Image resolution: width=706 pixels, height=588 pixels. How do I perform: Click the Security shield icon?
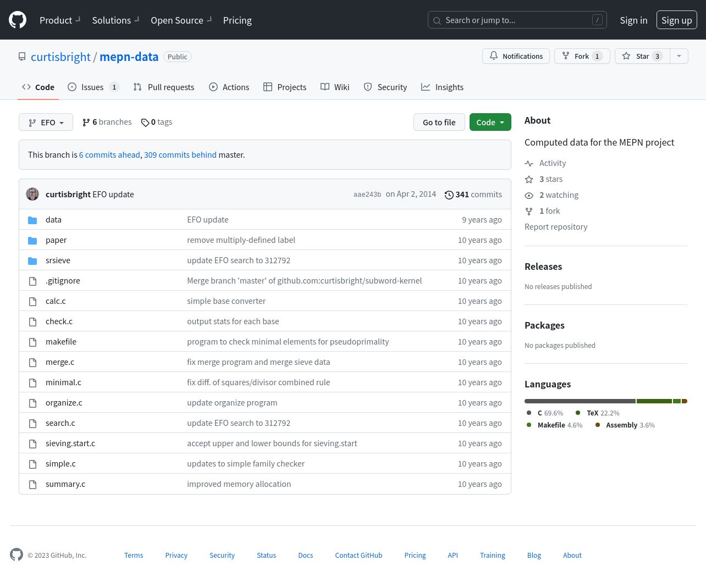pos(368,87)
